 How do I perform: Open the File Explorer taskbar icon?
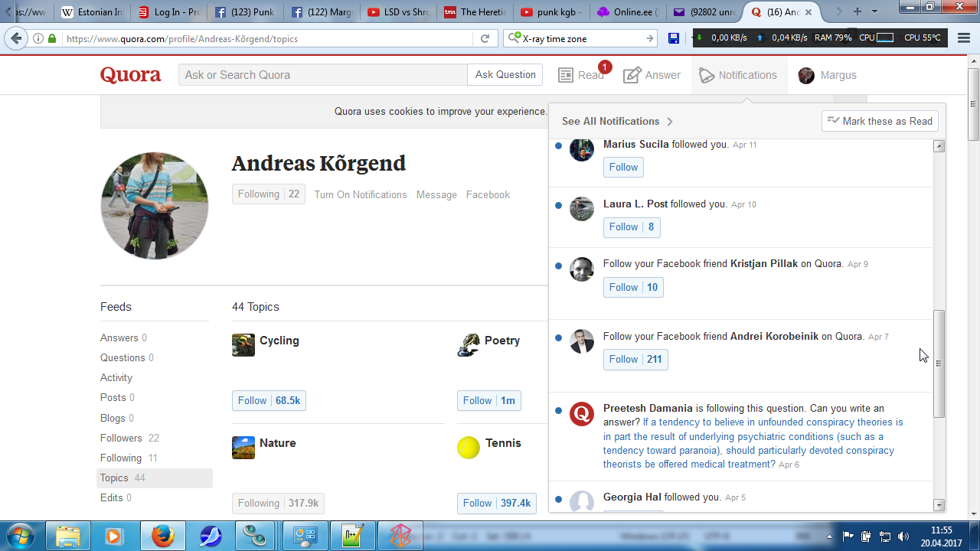tap(67, 536)
